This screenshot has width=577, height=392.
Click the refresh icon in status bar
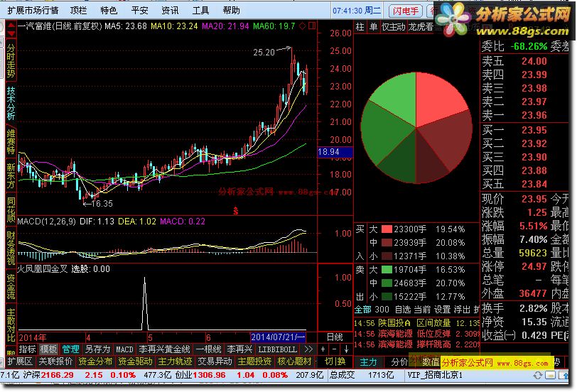(538, 375)
